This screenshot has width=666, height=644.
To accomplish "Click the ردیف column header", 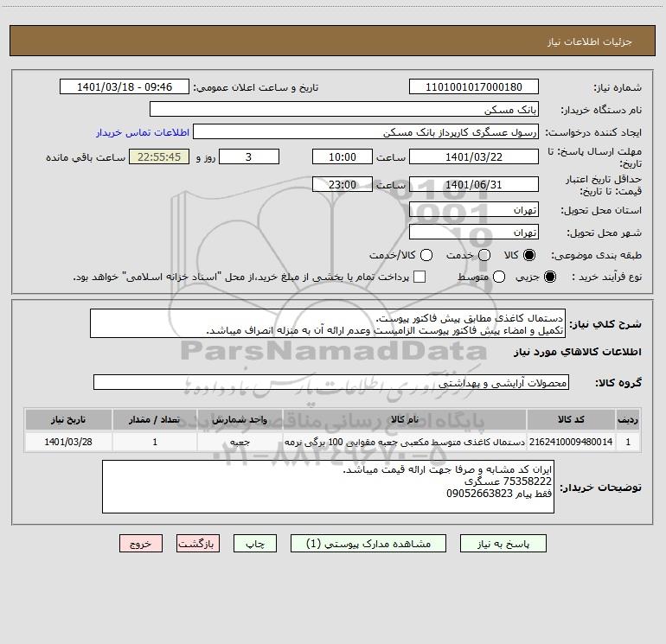I will pyautogui.click(x=628, y=419).
